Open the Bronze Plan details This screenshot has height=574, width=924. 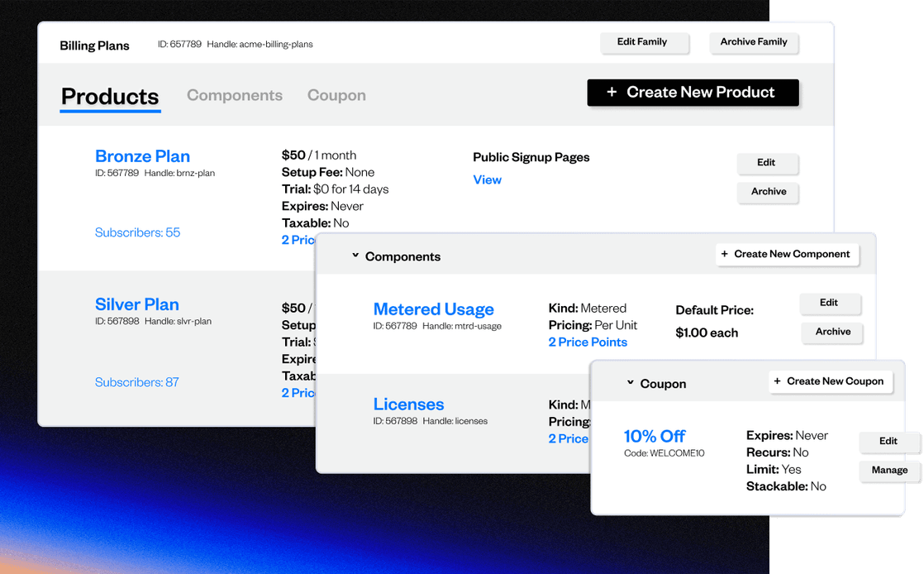142,155
